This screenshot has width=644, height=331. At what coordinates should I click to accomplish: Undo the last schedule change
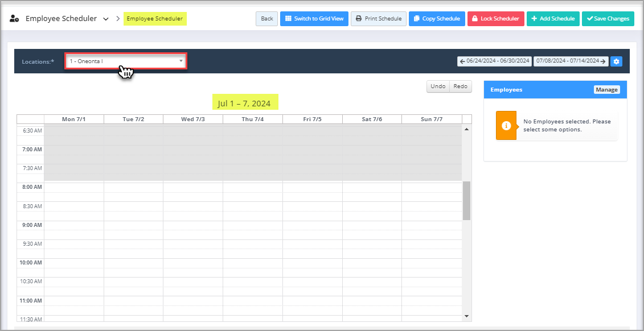point(438,86)
